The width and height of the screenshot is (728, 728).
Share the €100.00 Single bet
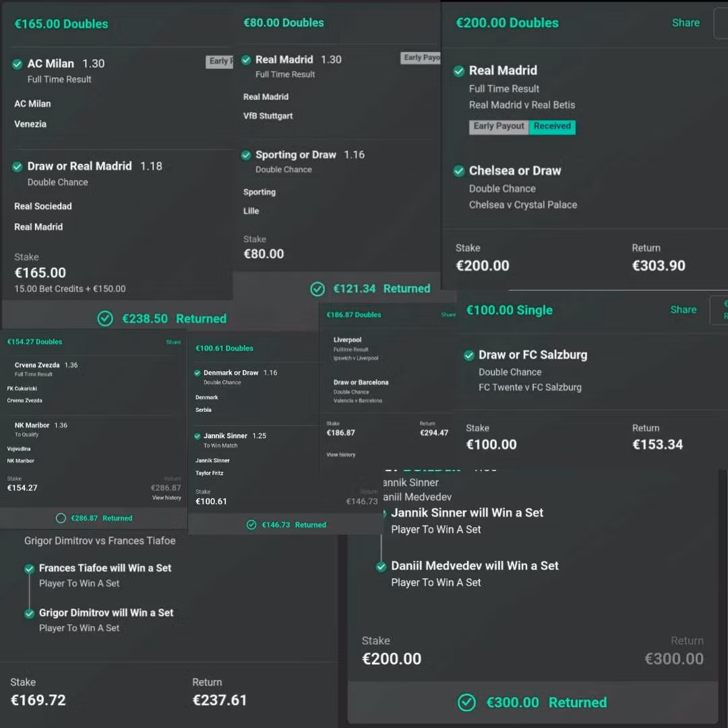click(684, 309)
